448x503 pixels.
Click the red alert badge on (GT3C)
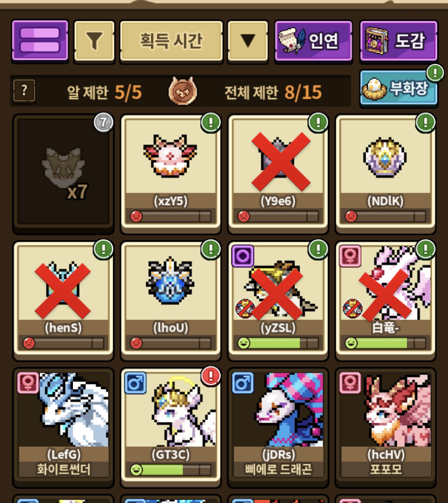210,375
